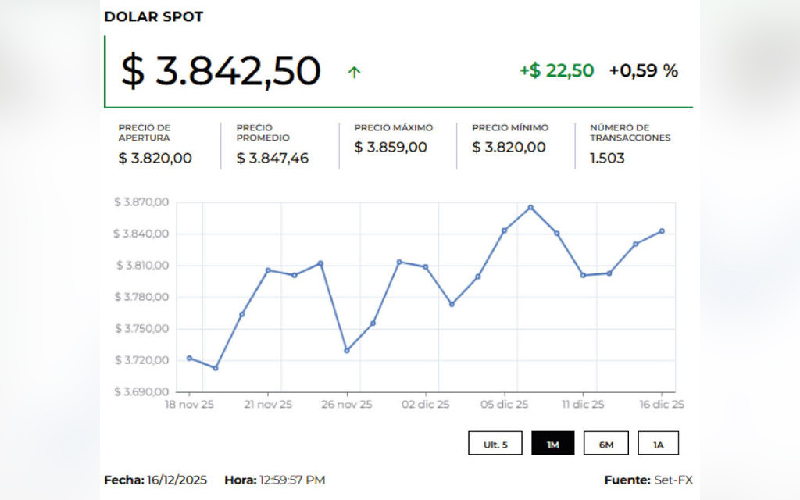Select the Precio de Apertura value $ 3.820,00
Image resolution: width=800 pixels, height=500 pixels.
155,158
